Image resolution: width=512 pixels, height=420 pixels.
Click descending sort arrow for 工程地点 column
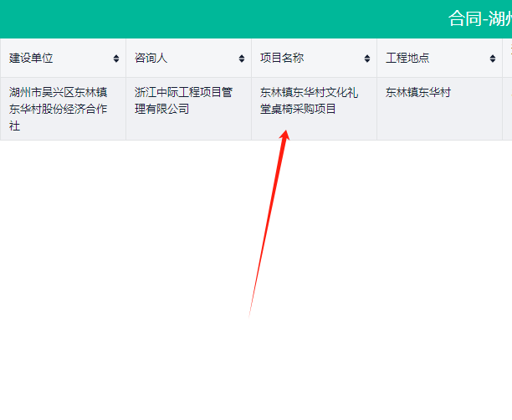[492, 61]
